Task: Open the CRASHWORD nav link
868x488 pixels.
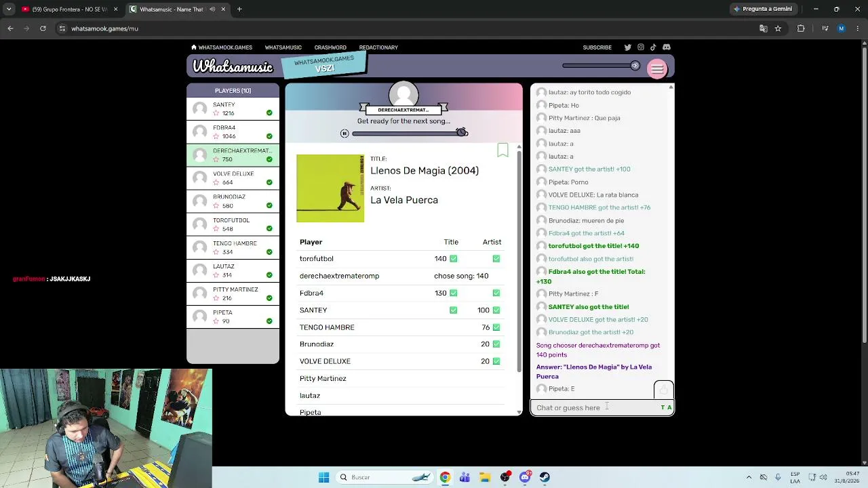Action: pos(330,47)
